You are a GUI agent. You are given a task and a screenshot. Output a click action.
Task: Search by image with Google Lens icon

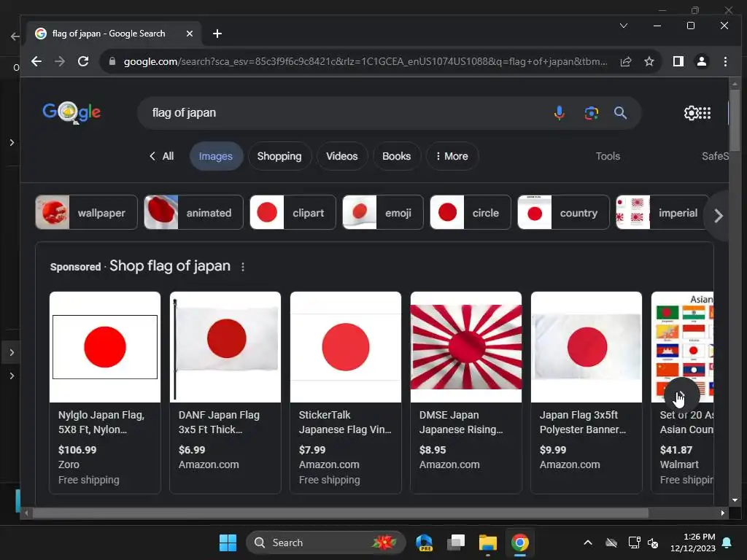(x=591, y=113)
